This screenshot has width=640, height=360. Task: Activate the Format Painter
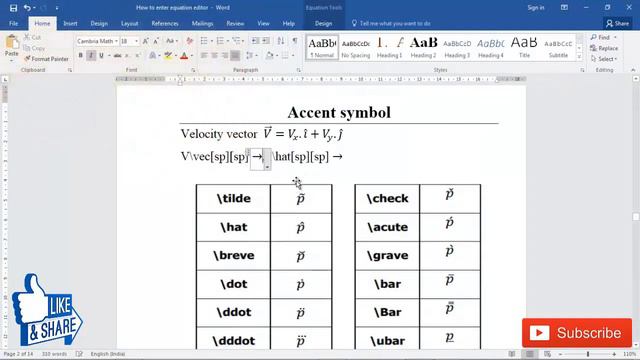[46, 59]
